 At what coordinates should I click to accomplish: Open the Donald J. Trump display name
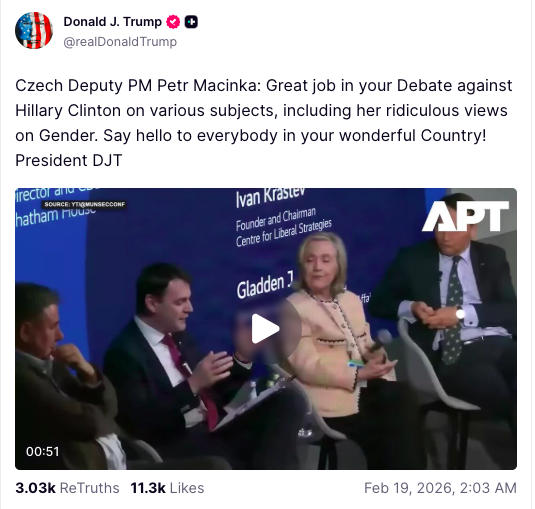click(x=113, y=22)
